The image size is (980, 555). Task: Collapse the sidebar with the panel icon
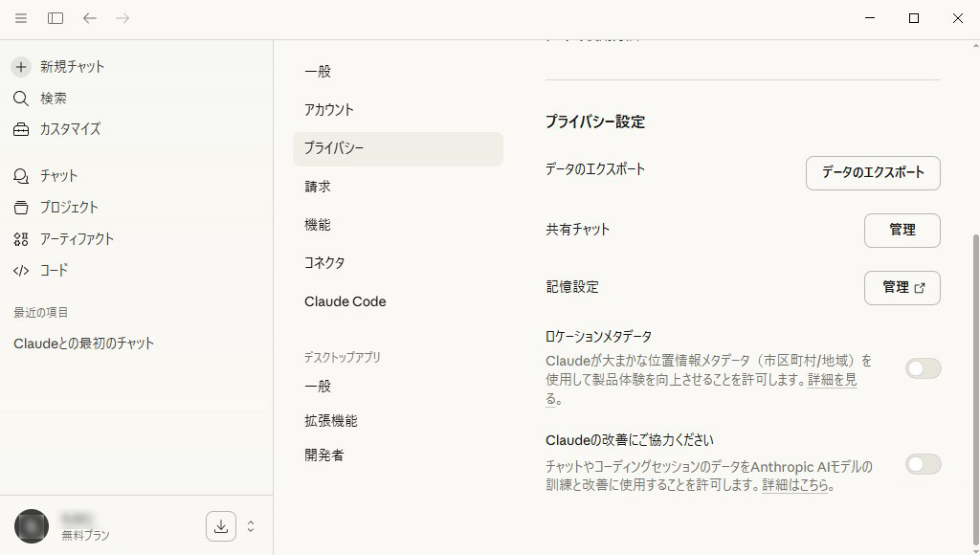[55, 17]
